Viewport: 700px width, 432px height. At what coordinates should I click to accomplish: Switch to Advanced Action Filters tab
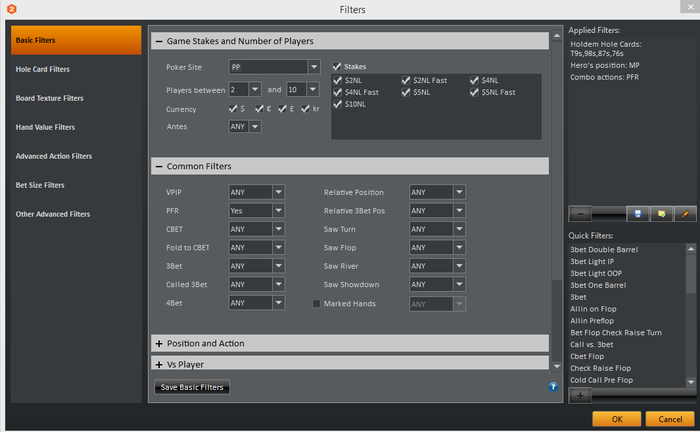pyautogui.click(x=76, y=156)
